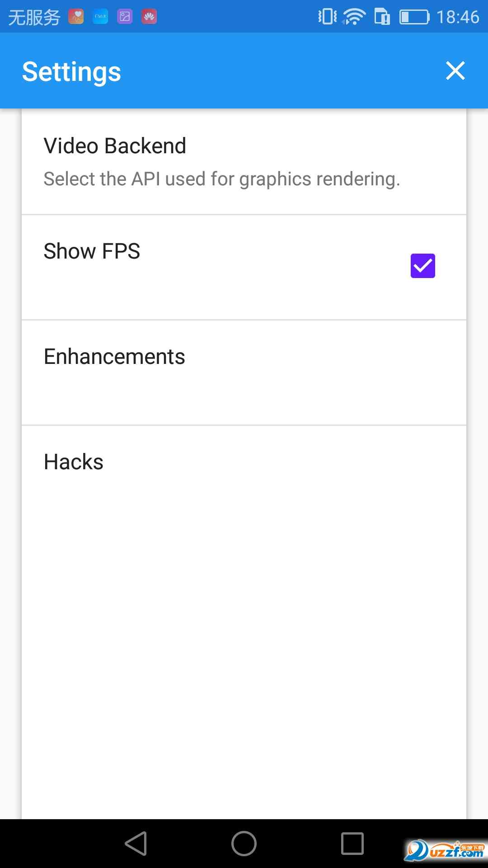Tap the EMUI notification icon

(100, 17)
